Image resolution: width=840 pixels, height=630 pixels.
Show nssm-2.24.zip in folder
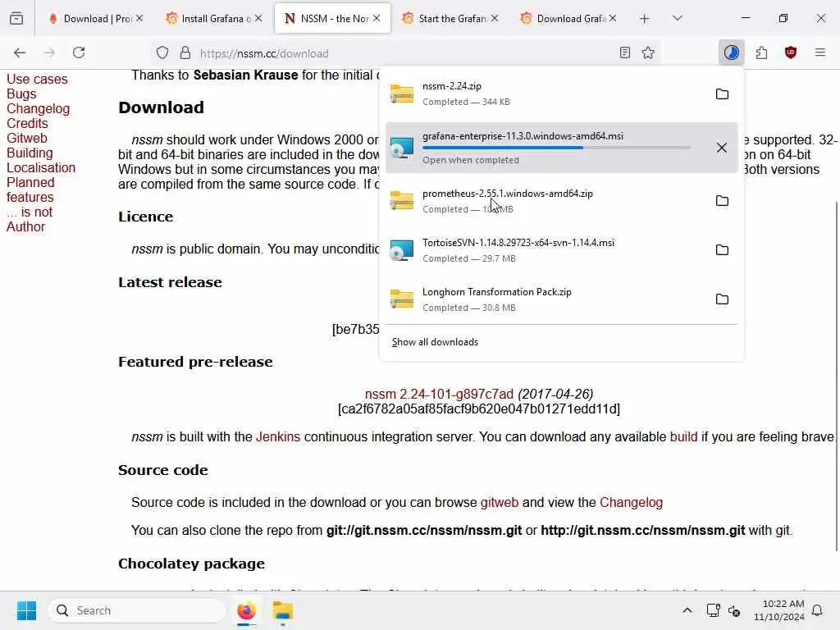pos(722,94)
